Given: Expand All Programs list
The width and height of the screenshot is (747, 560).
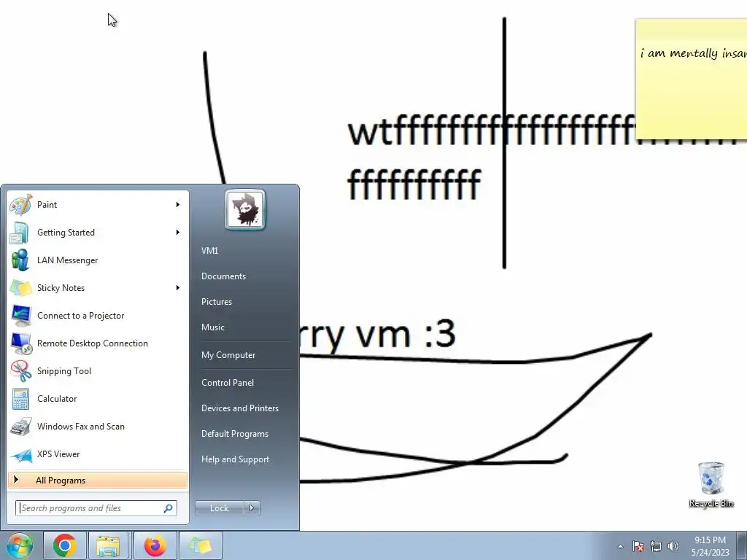Looking at the screenshot, I should [x=98, y=481].
